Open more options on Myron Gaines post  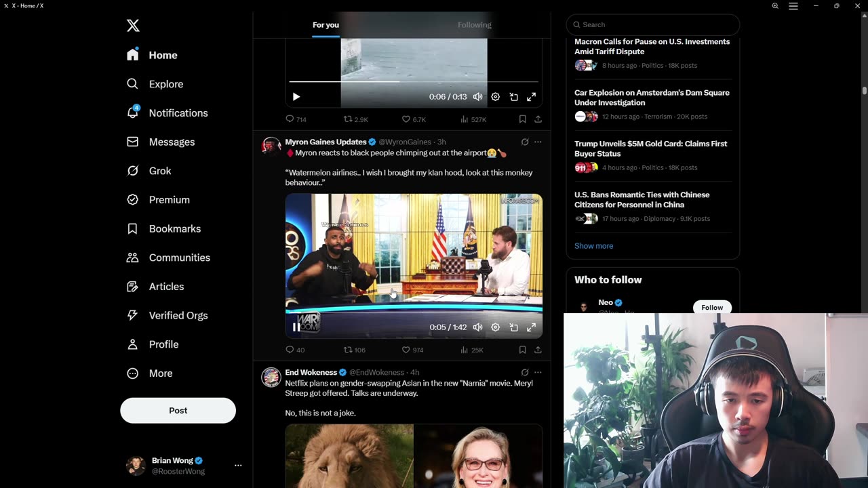538,142
